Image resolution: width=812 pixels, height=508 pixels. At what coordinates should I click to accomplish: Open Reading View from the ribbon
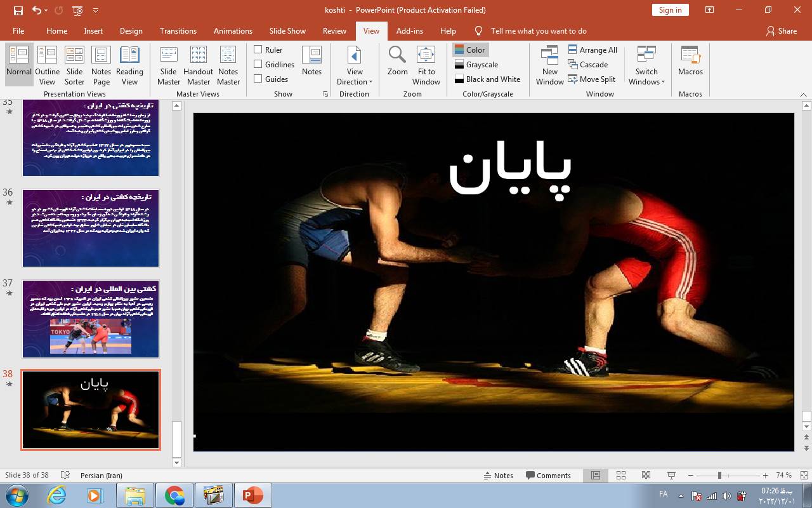(x=129, y=65)
